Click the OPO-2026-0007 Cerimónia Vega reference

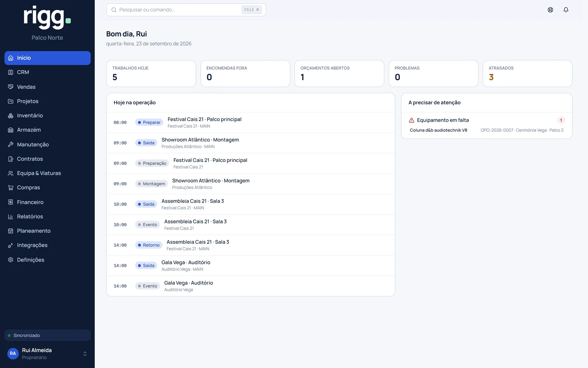[x=522, y=130]
